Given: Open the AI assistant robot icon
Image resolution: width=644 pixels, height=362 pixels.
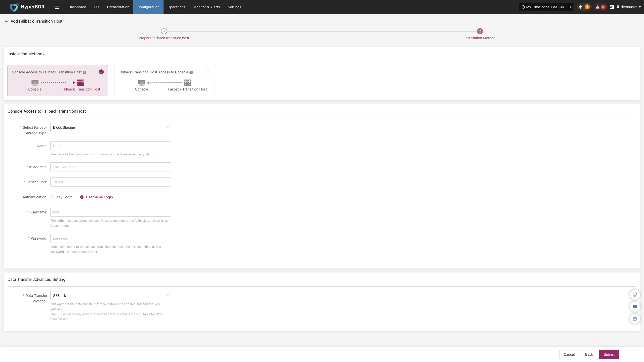Looking at the screenshot, I should (x=635, y=294).
